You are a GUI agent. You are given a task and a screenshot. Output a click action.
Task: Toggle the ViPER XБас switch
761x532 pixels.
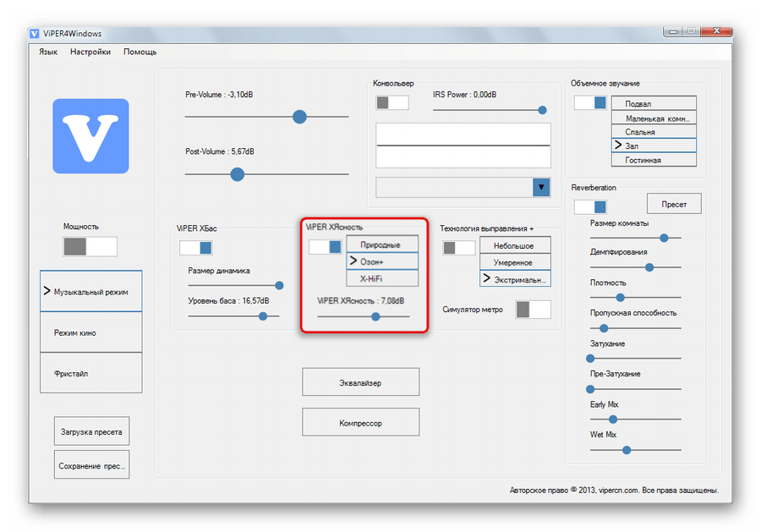tap(195, 248)
